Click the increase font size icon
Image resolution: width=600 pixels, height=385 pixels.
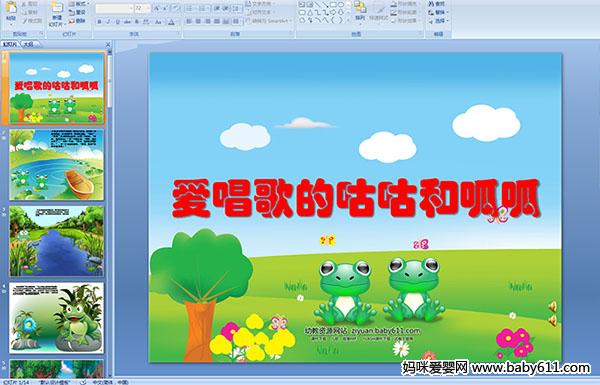click(x=157, y=8)
